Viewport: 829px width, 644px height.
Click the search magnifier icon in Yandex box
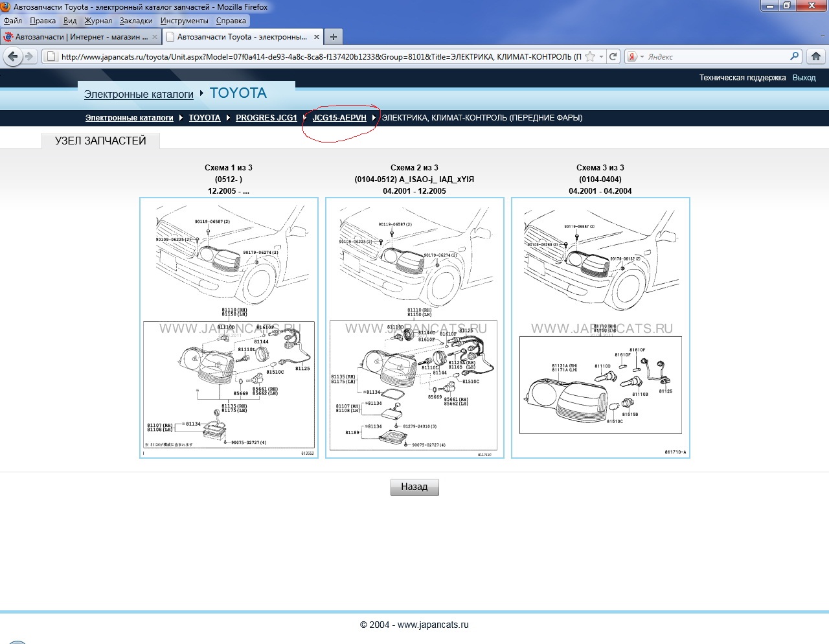794,56
